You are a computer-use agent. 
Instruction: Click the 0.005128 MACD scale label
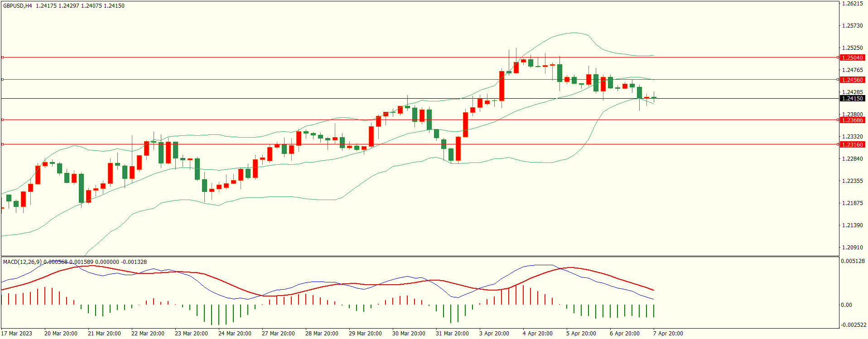(x=853, y=261)
